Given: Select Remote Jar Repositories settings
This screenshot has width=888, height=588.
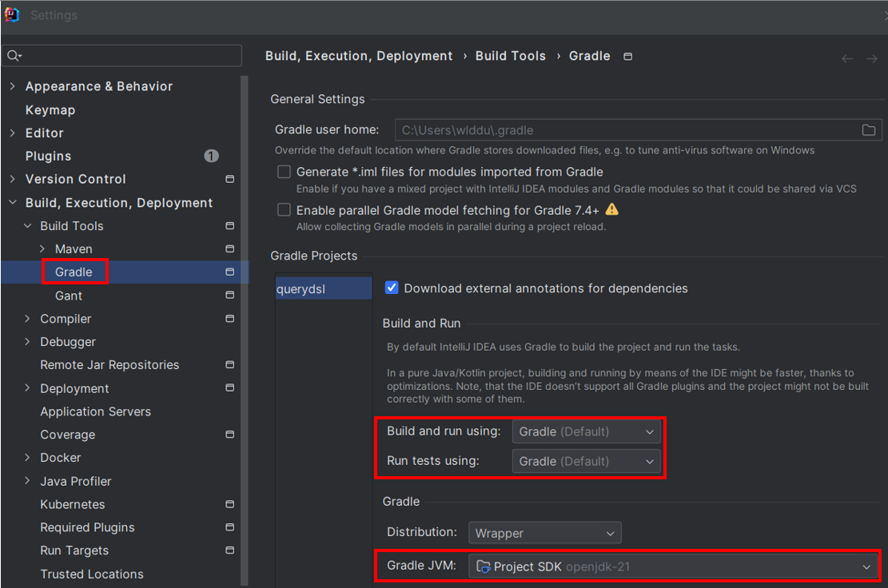Looking at the screenshot, I should pyautogui.click(x=110, y=365).
